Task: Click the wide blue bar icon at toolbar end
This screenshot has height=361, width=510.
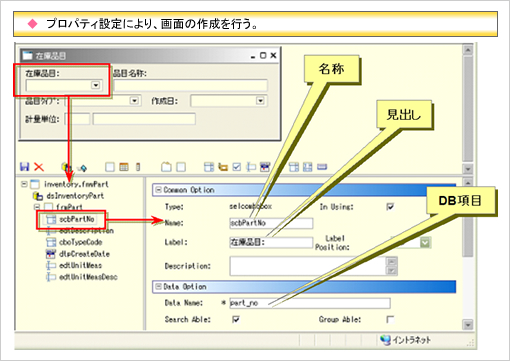Action: click(x=322, y=167)
